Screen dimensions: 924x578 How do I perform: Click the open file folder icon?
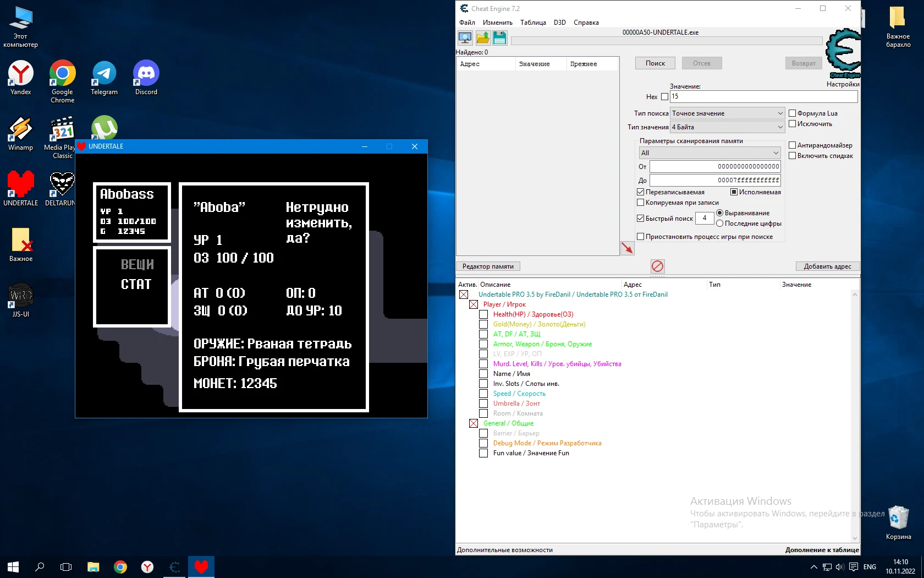[482, 37]
